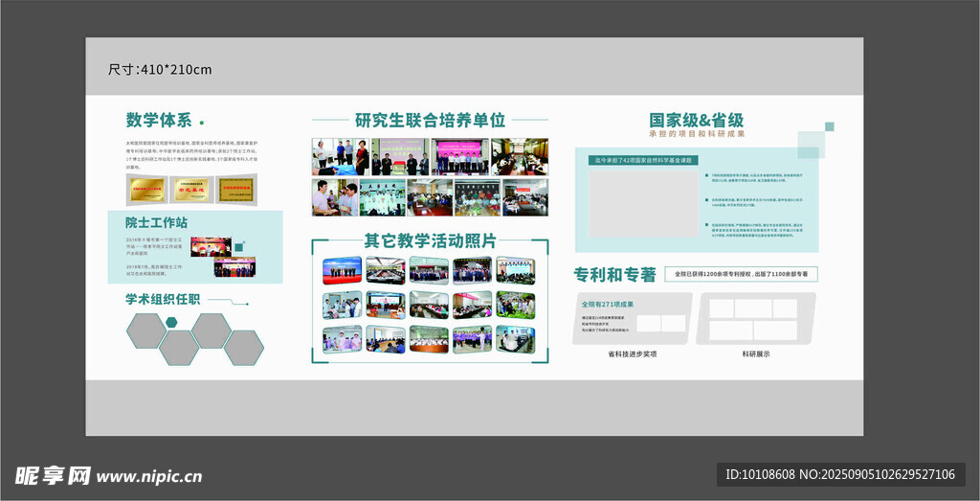Screen dimensions: 980x501
Task: Click the 学术组织任职 heading
Action: coord(162,299)
